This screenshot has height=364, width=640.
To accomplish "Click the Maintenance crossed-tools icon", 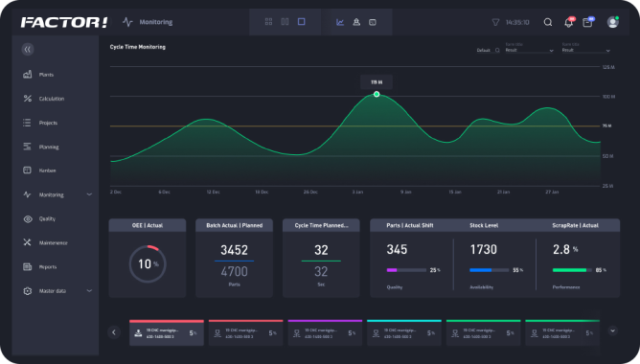I will (27, 242).
